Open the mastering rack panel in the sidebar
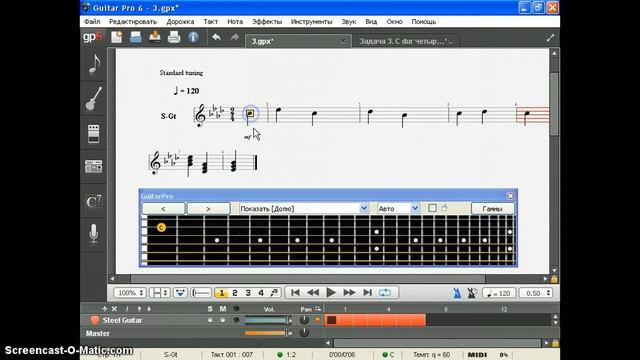This screenshot has width=640, height=360. pos(93,166)
